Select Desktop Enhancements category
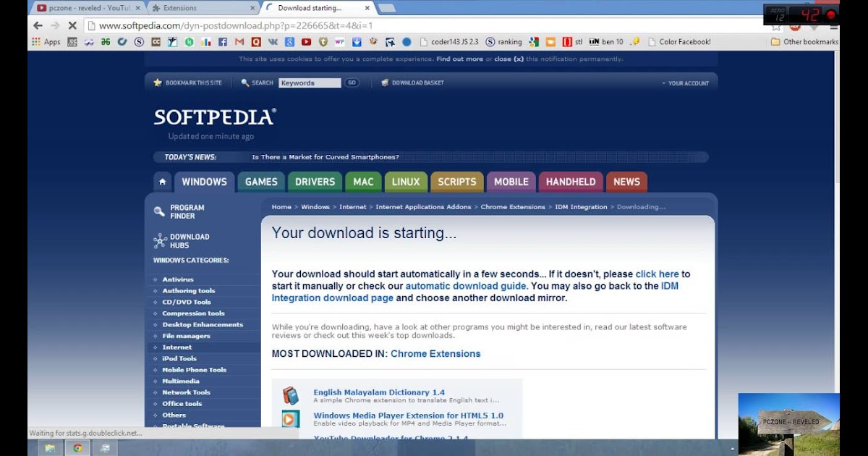Viewport: 868px width, 456px height. click(203, 325)
